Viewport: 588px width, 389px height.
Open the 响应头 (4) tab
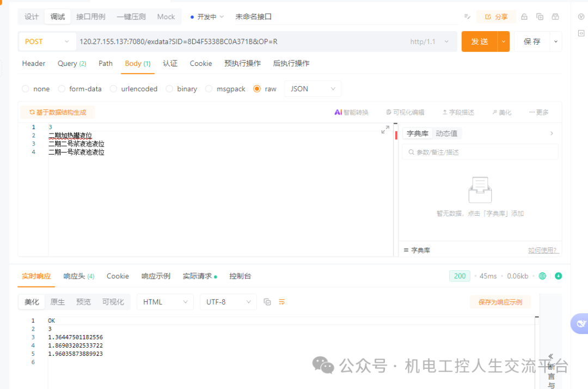click(x=79, y=276)
